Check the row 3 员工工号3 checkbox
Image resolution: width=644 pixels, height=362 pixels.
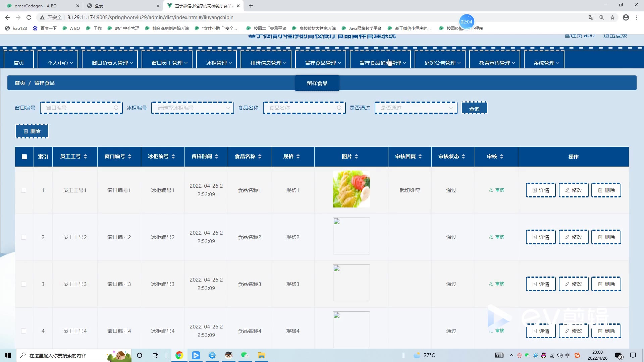coord(23,284)
